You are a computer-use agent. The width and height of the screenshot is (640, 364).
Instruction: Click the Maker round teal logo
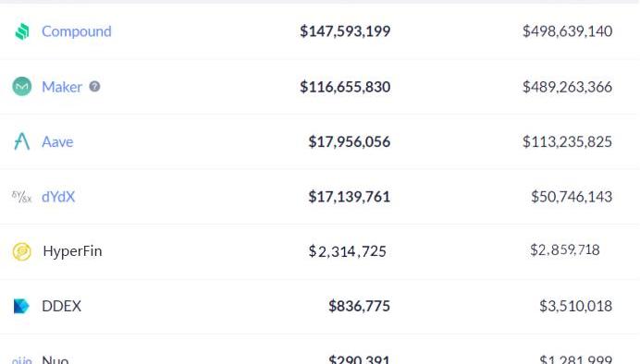(21, 87)
